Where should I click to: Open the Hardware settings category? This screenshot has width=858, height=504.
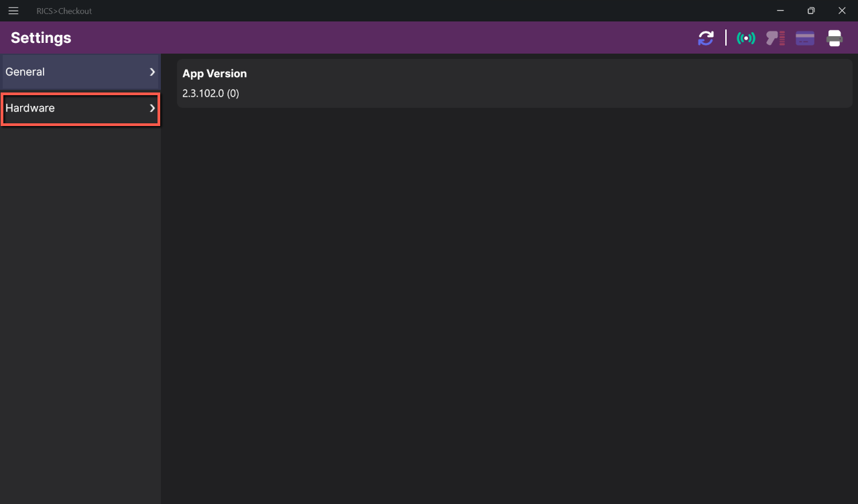[80, 108]
